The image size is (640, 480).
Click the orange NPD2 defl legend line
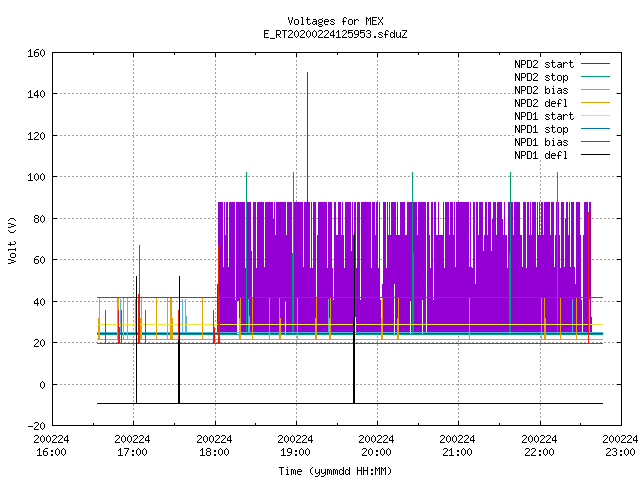[595, 102]
